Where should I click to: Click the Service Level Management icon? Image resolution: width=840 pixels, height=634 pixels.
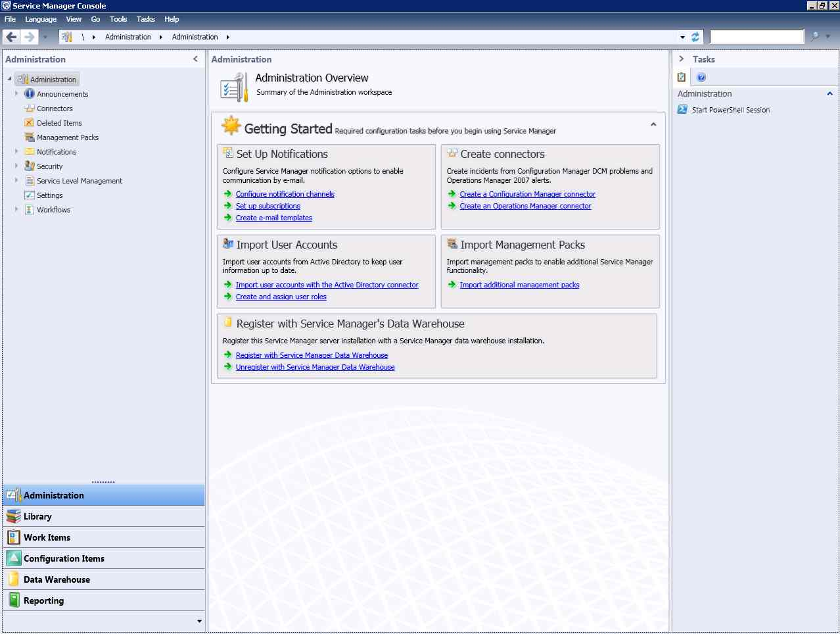[x=30, y=181]
